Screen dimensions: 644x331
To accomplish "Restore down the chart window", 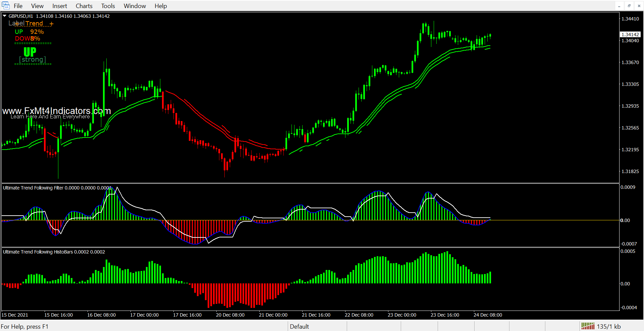I will coord(629,6).
